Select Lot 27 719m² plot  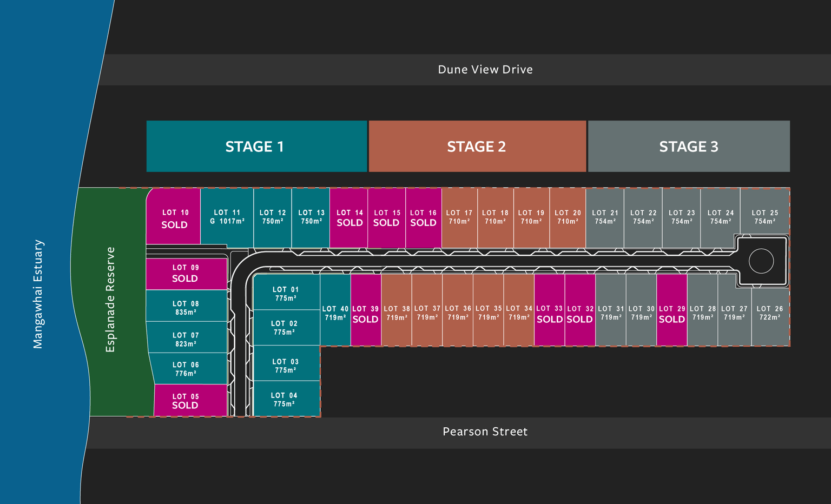[734, 310]
